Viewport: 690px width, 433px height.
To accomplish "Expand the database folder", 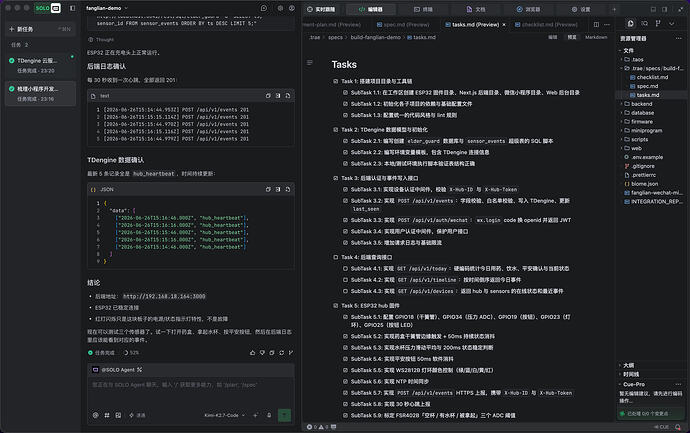I will [642, 113].
